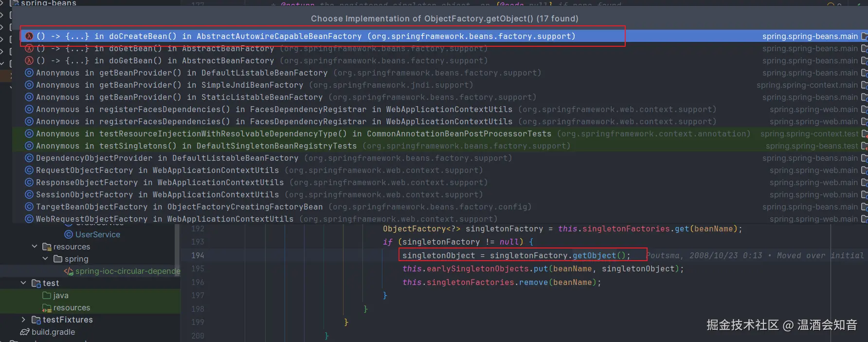This screenshot has height=342, width=868.
Task: Click module icon at end of testSingletons row
Action: tap(864, 146)
